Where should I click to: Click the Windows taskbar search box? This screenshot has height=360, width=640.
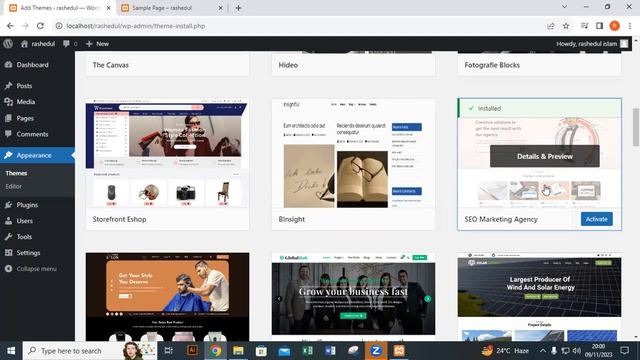click(x=90, y=351)
